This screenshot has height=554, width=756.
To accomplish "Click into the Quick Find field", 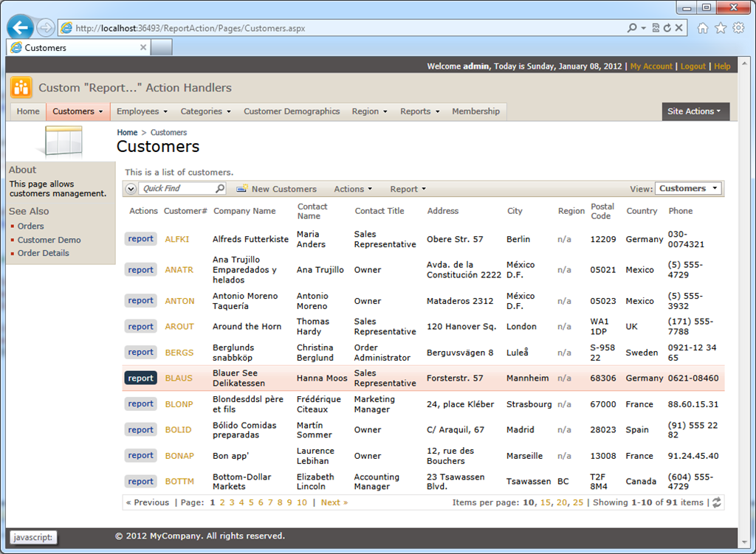I will (176, 188).
